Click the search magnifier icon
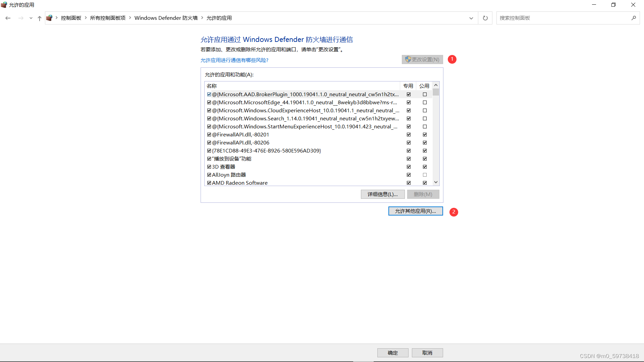 tap(634, 18)
